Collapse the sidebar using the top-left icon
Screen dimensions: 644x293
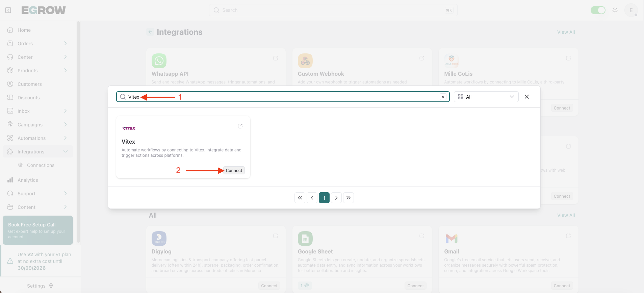tap(8, 10)
